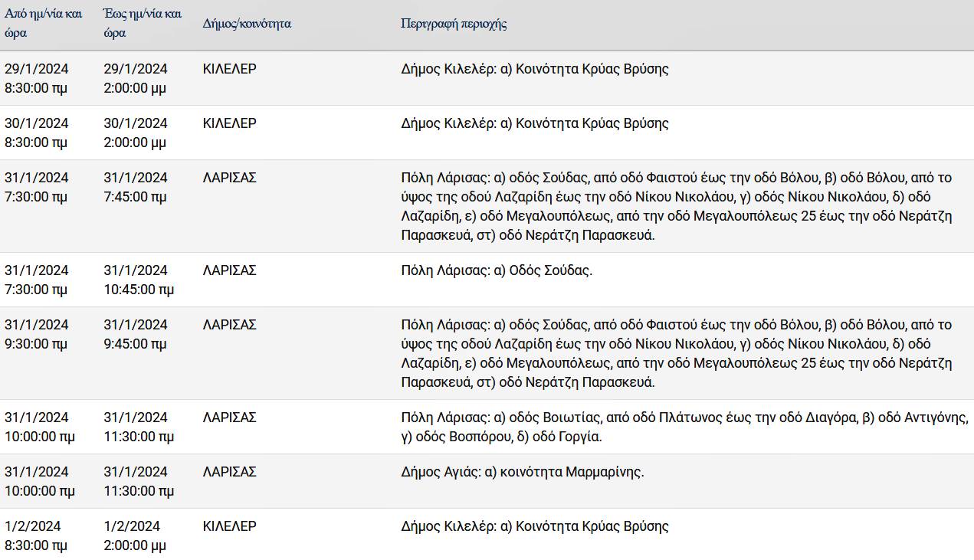
Task: Click the 'Έως ημ/νία και ώρα' column header
Action: click(x=143, y=24)
